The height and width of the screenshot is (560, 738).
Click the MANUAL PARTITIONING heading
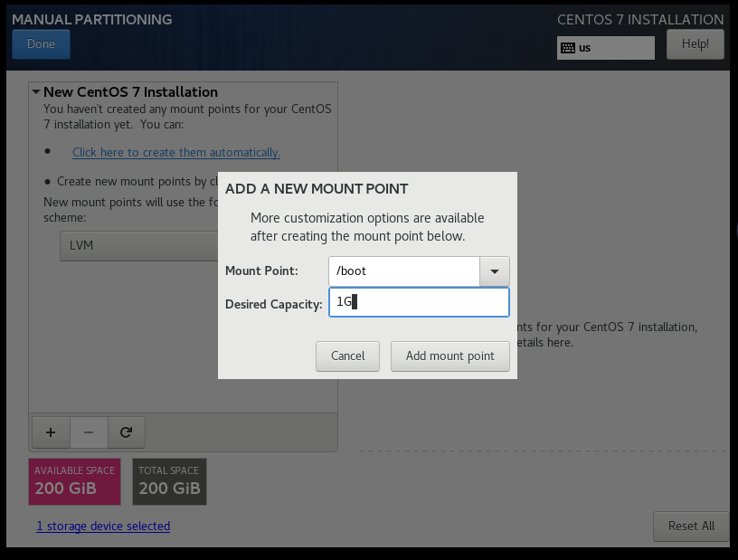(91, 19)
